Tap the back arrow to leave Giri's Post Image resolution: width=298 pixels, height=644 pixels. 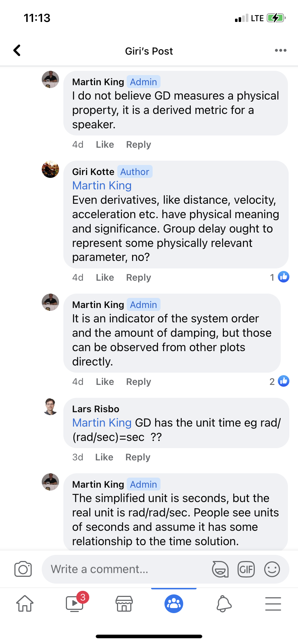pos(17,50)
